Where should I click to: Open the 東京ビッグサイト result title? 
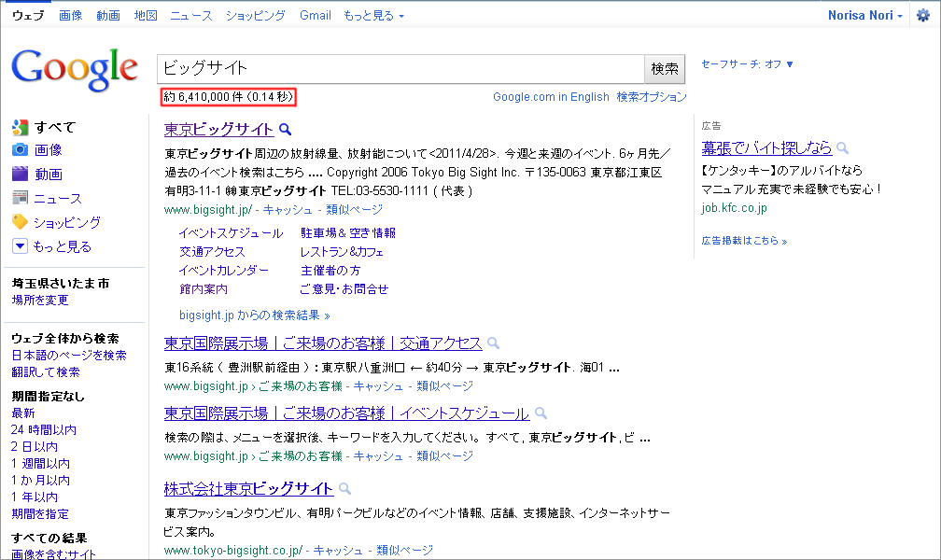pos(218,129)
